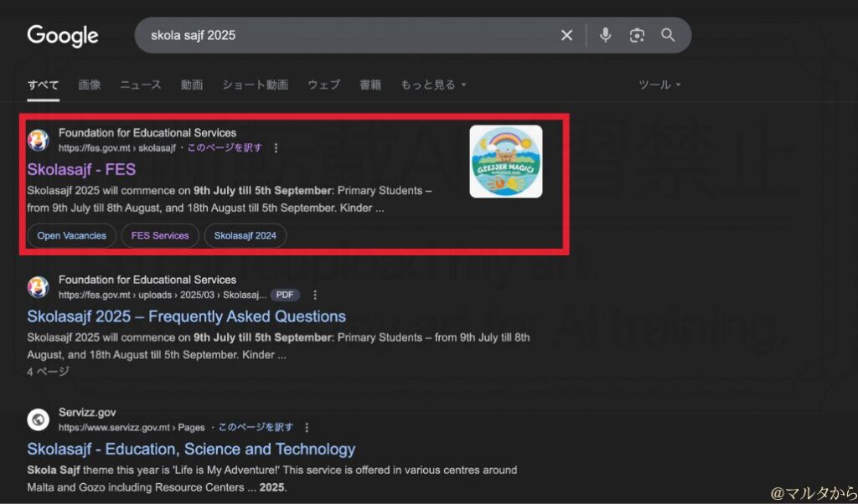The height and width of the screenshot is (504, 858).
Task: Open Skolasajf 2025 – Frequently Asked Questions link
Action: 187,316
